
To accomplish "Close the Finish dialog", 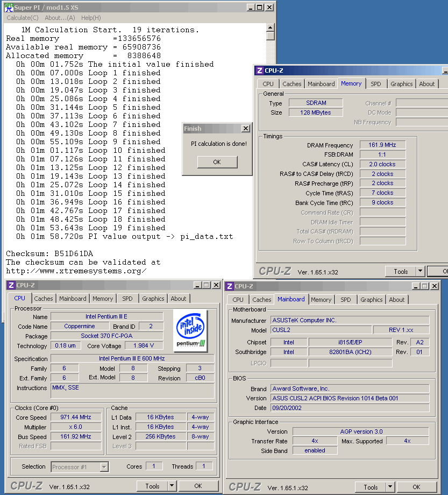I will click(245, 129).
